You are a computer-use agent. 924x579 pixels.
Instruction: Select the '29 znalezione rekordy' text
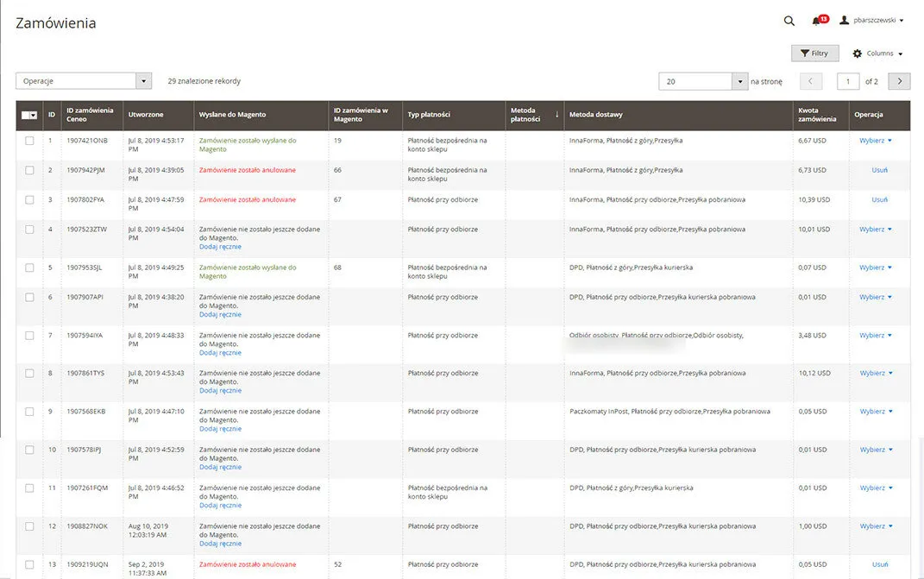point(204,81)
